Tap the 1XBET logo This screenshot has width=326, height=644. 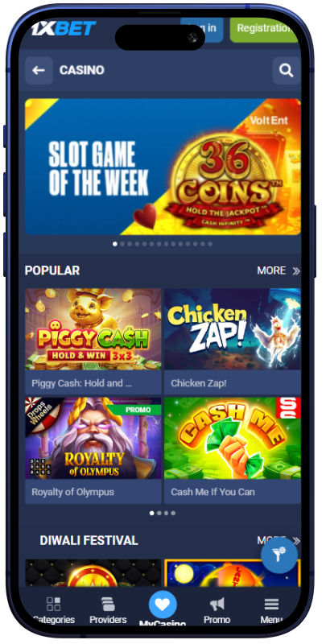[x=64, y=28]
